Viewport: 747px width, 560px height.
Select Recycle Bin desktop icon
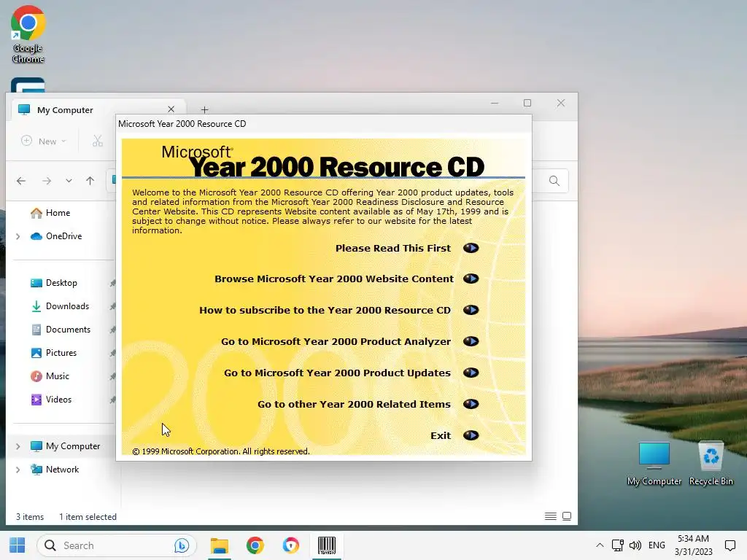click(x=711, y=464)
